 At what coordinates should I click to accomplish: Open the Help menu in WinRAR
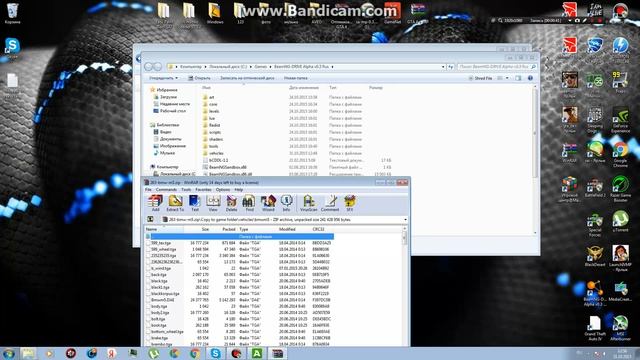[x=239, y=190]
